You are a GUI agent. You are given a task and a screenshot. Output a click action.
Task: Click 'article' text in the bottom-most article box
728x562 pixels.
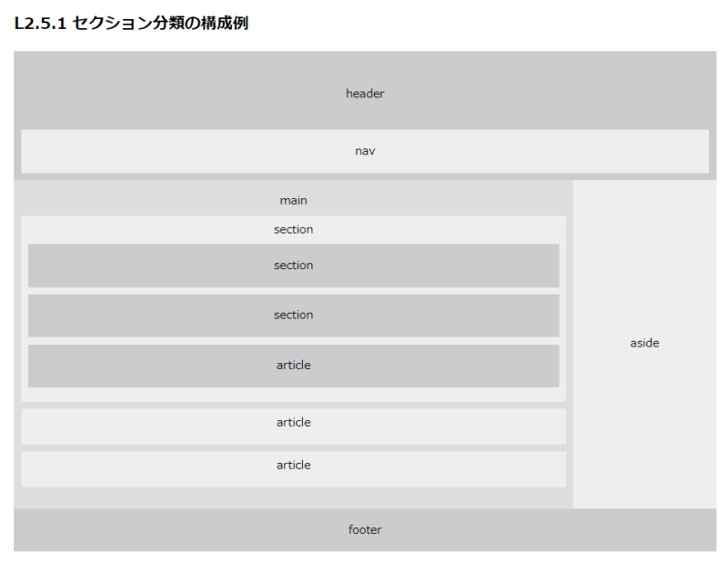[x=293, y=465]
